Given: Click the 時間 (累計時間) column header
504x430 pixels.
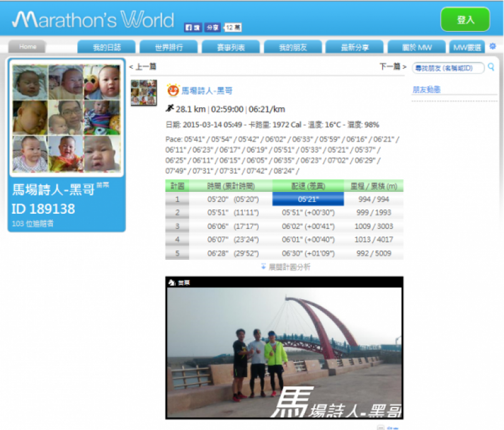Looking at the screenshot, I should [x=231, y=186].
